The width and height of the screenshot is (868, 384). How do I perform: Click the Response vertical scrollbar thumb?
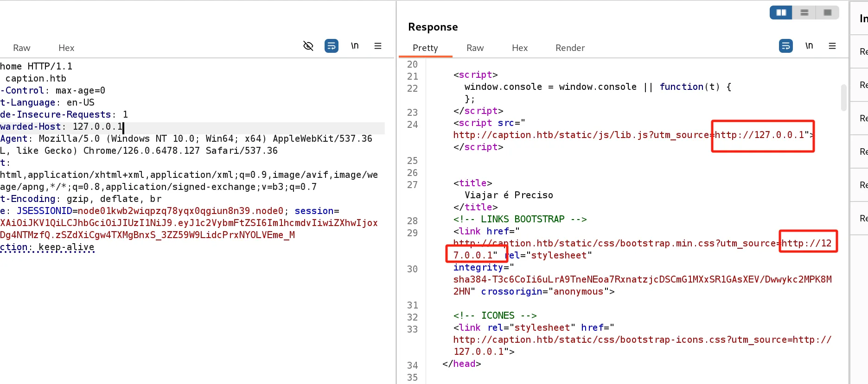pos(844,97)
